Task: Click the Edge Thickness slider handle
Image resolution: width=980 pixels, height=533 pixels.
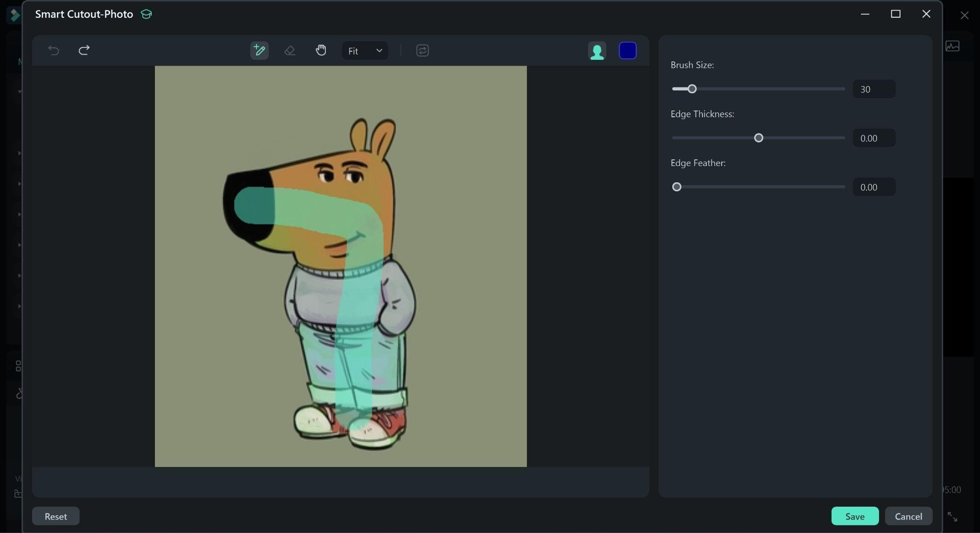Action: pos(758,138)
